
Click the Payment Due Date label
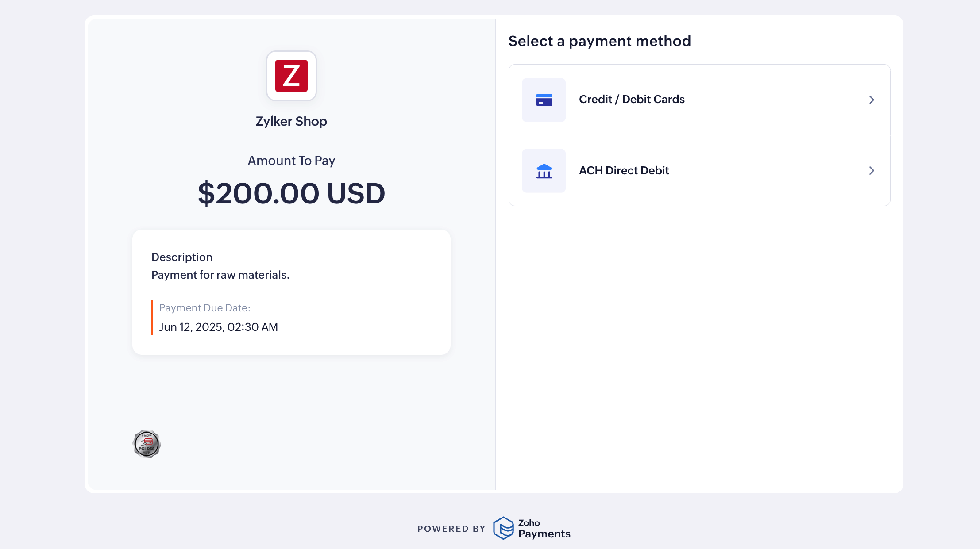pyautogui.click(x=204, y=308)
